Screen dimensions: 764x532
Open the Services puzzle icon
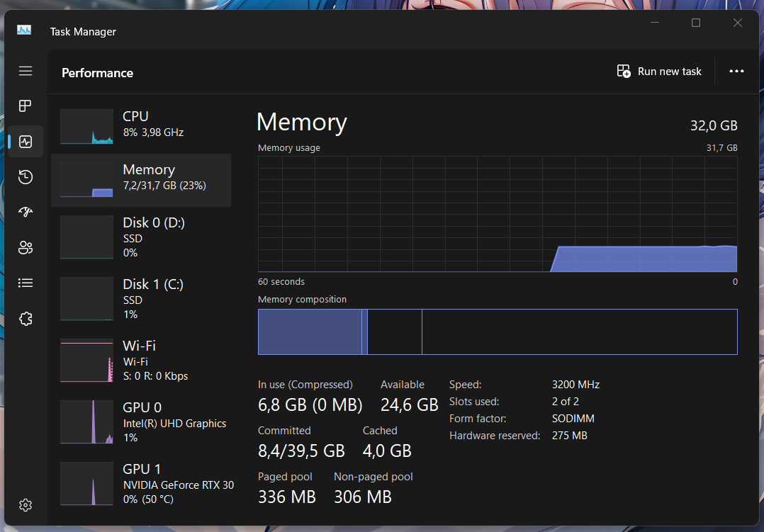point(26,319)
